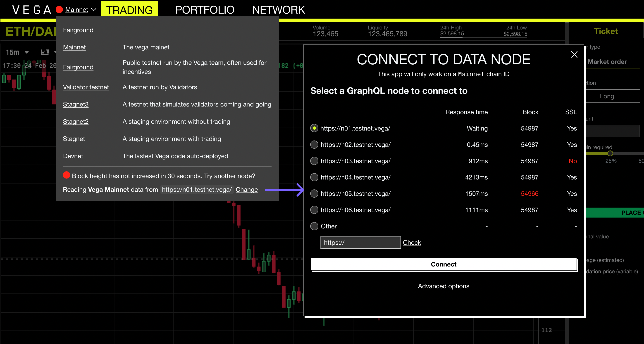Click the red status dot beside Mainnet
644x344 pixels.
click(59, 10)
